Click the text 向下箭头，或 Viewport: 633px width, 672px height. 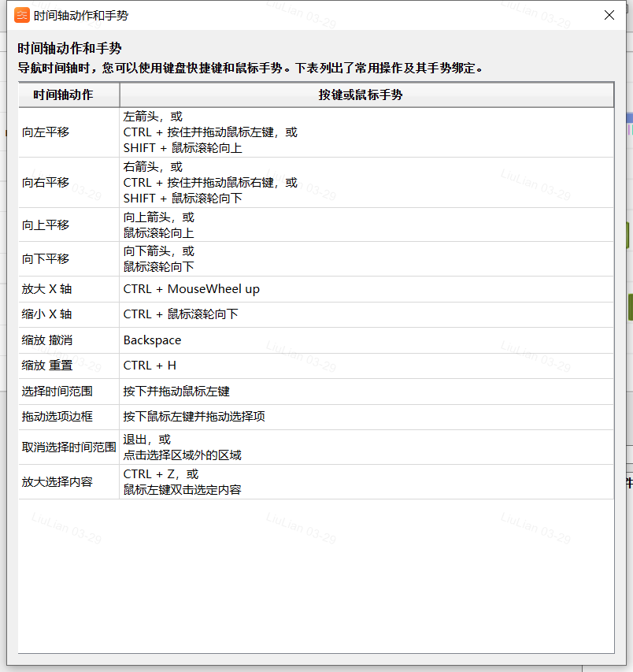(x=159, y=251)
